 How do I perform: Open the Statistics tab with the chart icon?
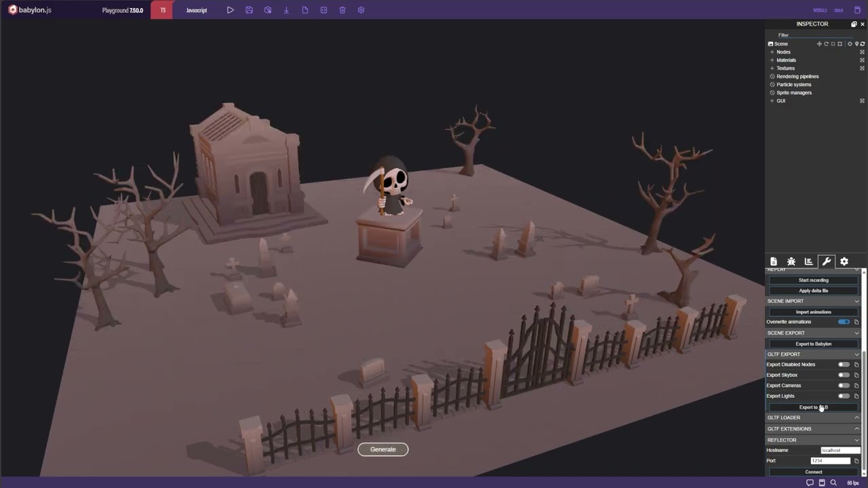coord(809,262)
